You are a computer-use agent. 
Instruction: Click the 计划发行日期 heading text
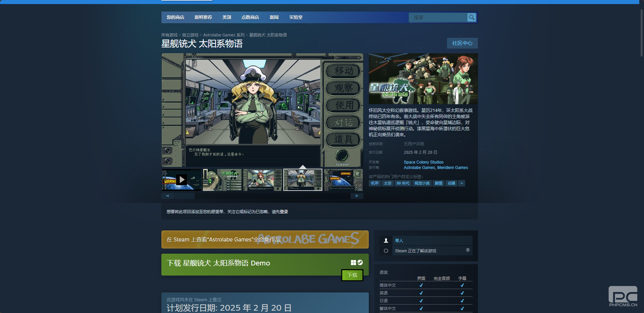coord(229,308)
